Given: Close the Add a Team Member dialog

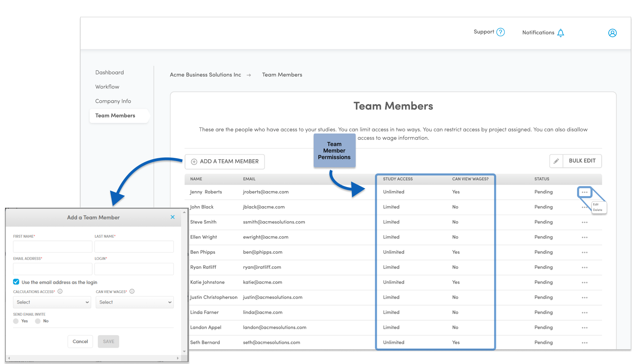Looking at the screenshot, I should pyautogui.click(x=172, y=217).
